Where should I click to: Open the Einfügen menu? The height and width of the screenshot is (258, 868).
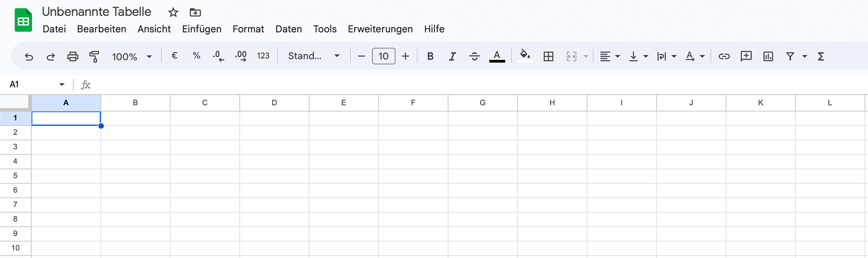click(201, 29)
